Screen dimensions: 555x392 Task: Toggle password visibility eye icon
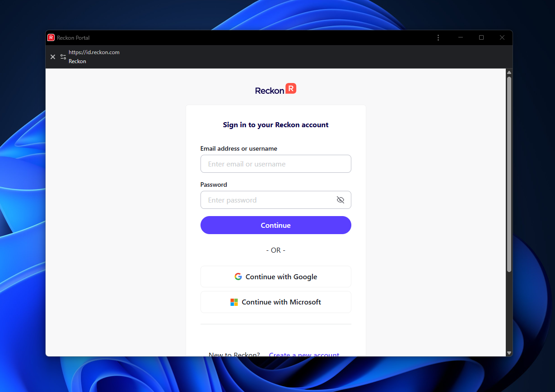click(340, 200)
